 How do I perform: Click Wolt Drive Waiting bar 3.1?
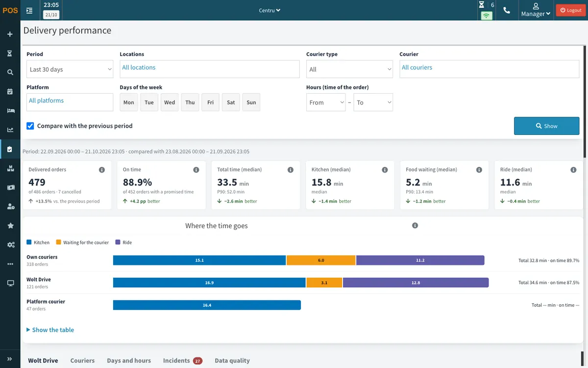coord(324,283)
